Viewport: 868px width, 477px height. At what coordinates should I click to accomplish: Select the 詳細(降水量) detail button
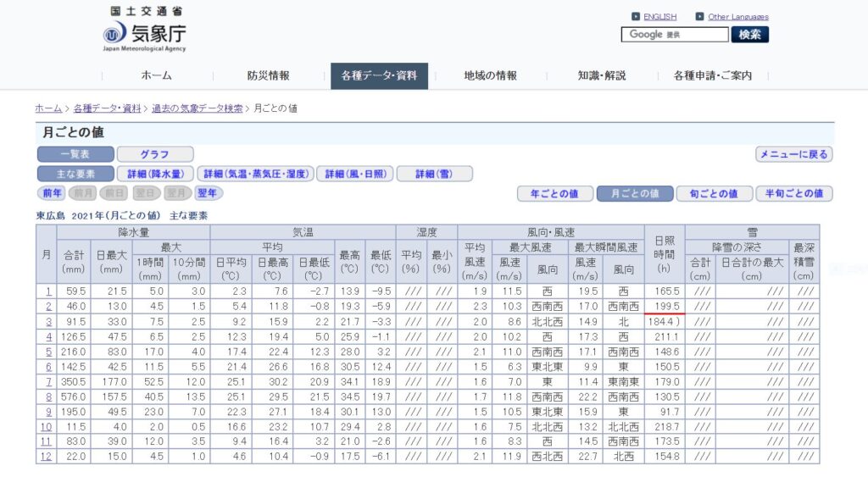coord(155,174)
